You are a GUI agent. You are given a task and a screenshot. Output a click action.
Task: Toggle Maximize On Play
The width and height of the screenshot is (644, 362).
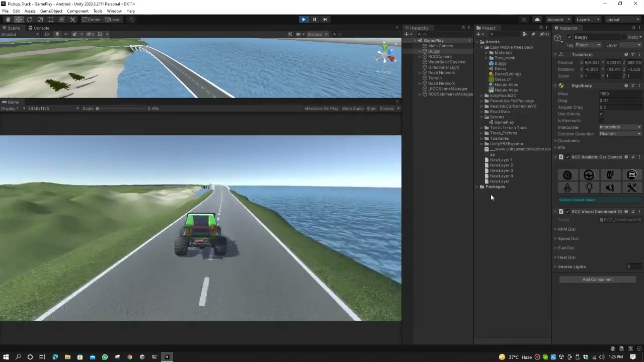pyautogui.click(x=321, y=109)
